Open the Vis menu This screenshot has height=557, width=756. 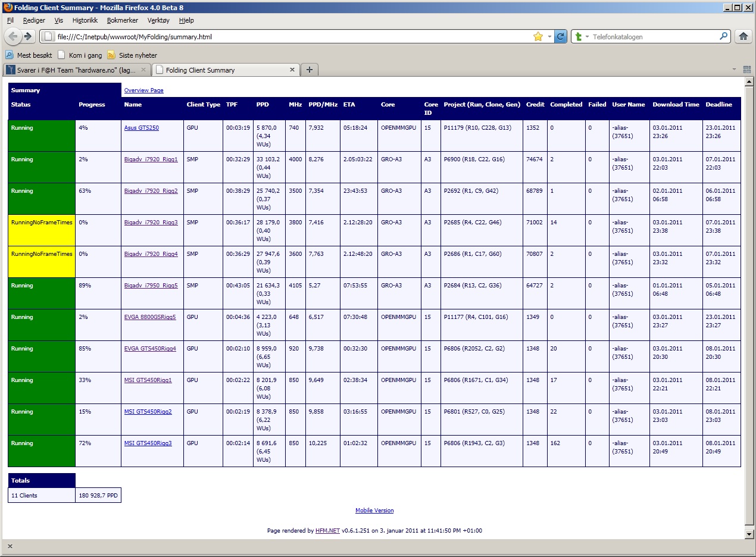(x=58, y=20)
